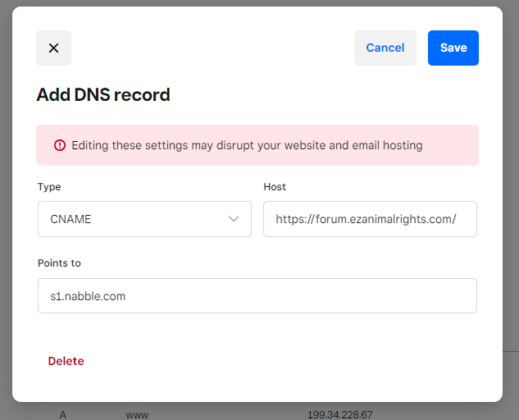Delete this DNS record
Viewport: 519px width, 420px height.
coord(66,361)
